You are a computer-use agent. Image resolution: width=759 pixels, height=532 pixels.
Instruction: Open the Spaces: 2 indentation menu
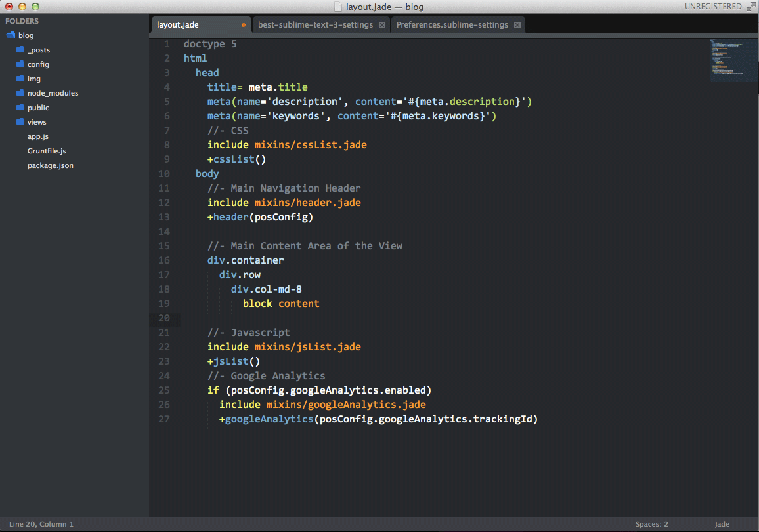(x=651, y=524)
